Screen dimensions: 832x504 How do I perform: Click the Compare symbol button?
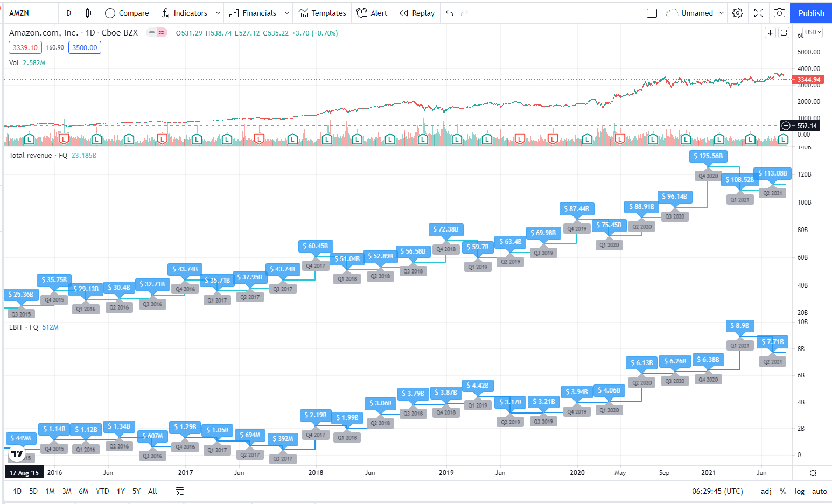(x=127, y=13)
